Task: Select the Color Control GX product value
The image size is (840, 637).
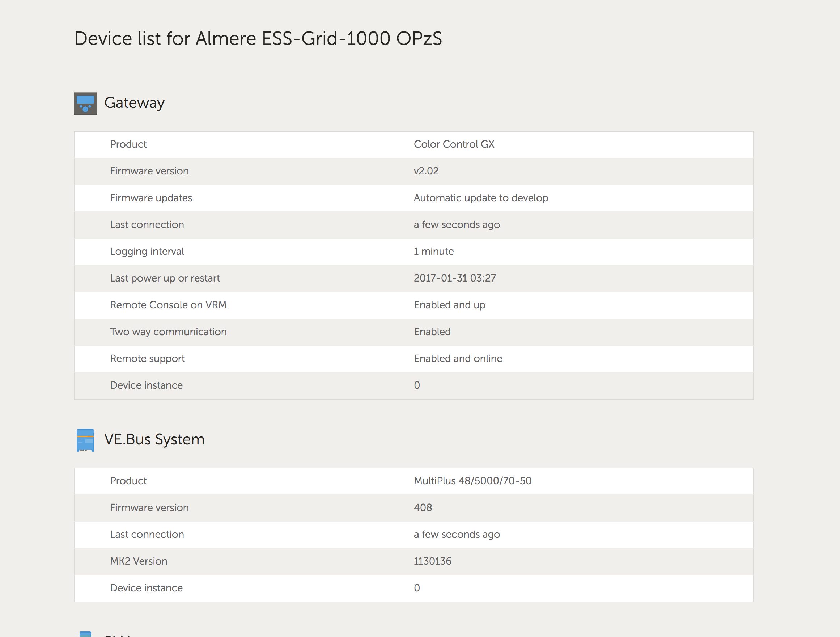Action: pos(454,144)
